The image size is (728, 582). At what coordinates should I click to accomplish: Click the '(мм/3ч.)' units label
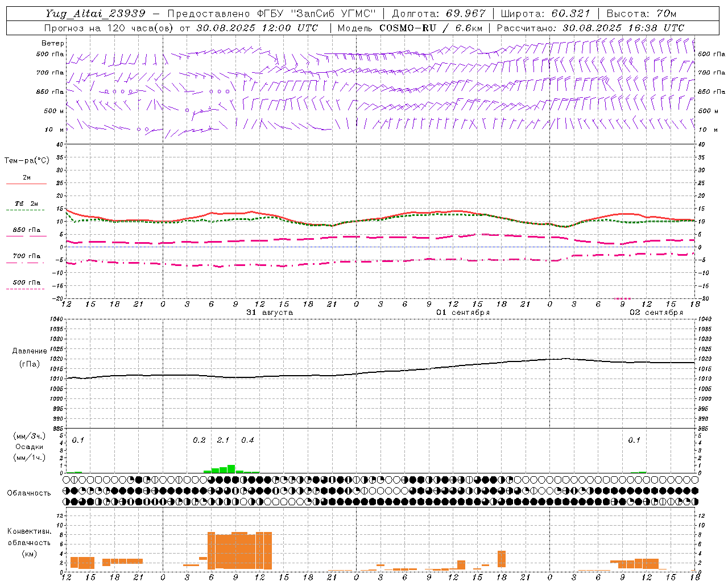click(30, 436)
